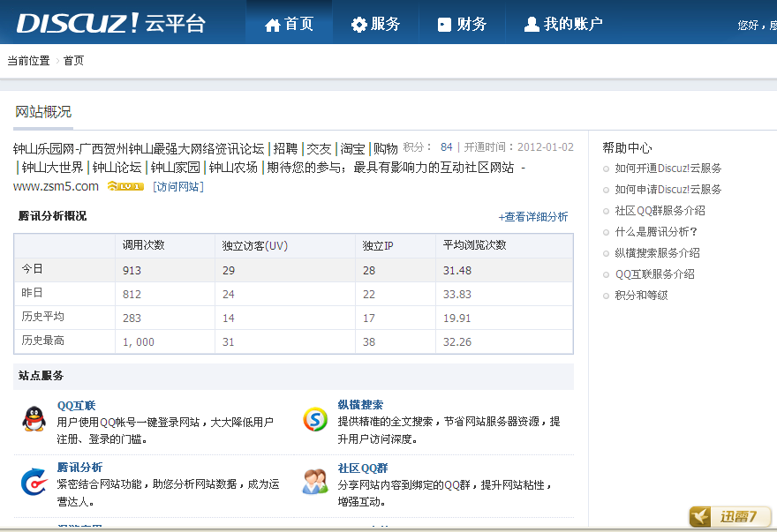Click the 平均浏览次数 column header

(x=475, y=244)
